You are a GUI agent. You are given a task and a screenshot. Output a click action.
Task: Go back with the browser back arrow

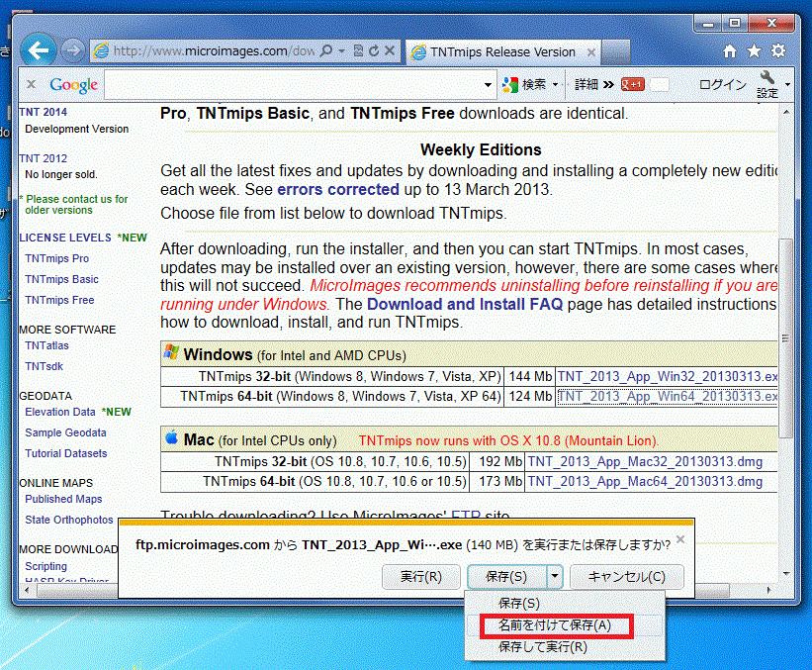(38, 50)
